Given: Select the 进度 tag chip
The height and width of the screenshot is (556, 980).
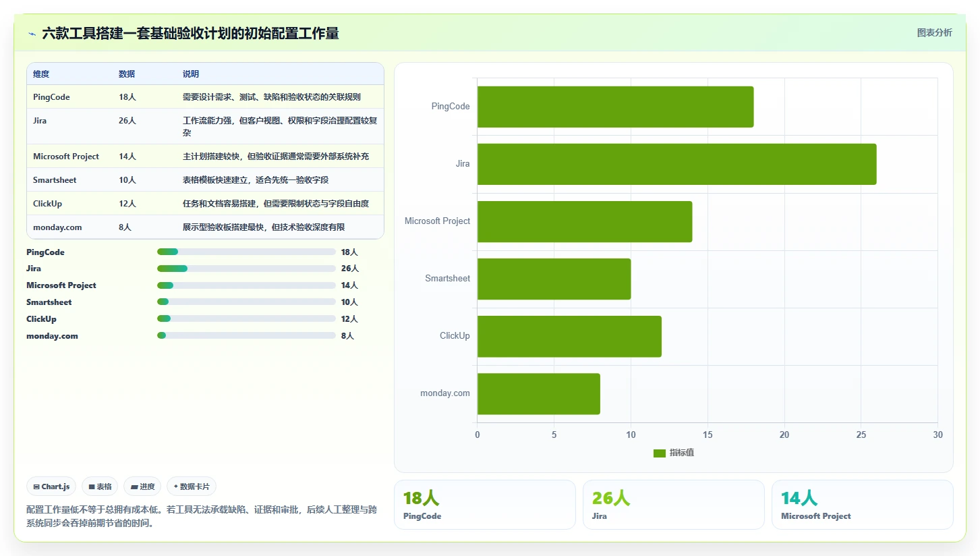Looking at the screenshot, I should coord(142,486).
